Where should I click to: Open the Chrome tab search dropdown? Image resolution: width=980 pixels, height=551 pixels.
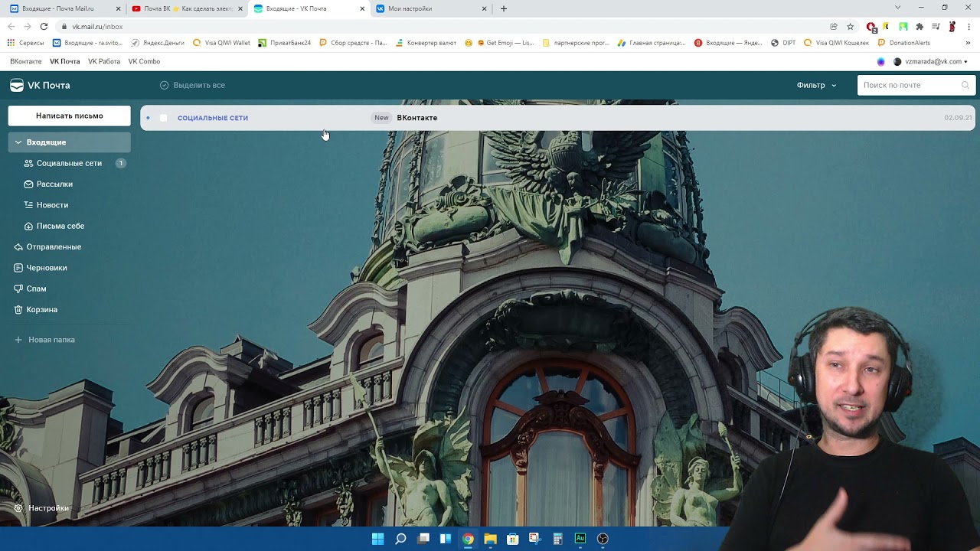898,8
